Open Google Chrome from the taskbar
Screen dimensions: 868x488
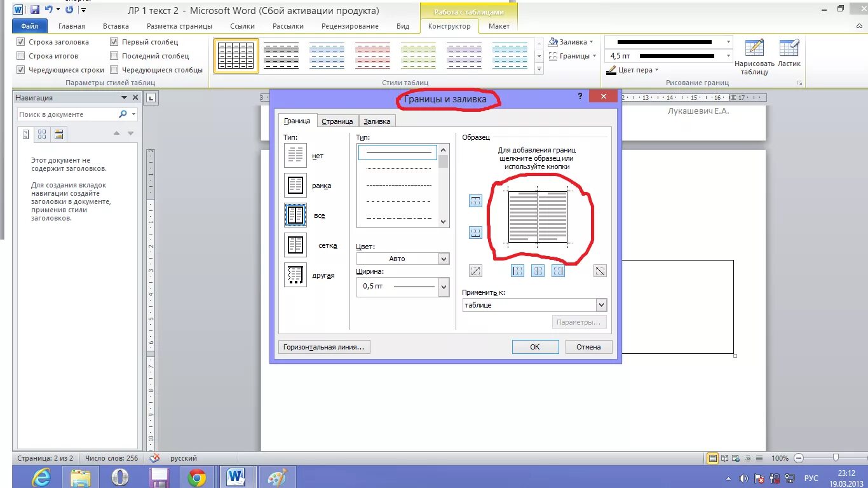click(197, 477)
